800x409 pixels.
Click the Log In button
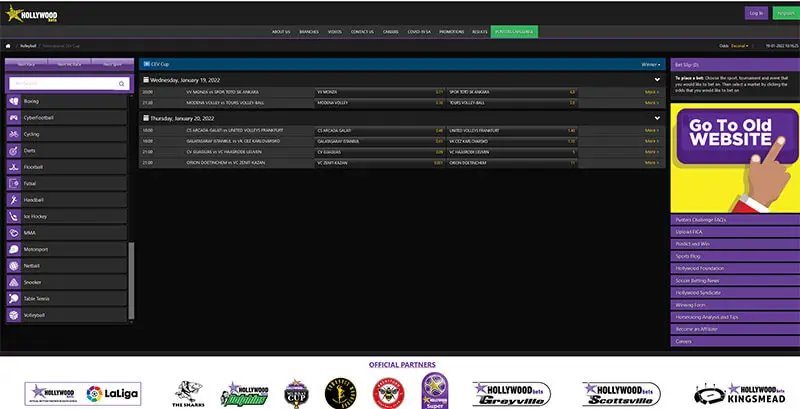coord(756,13)
